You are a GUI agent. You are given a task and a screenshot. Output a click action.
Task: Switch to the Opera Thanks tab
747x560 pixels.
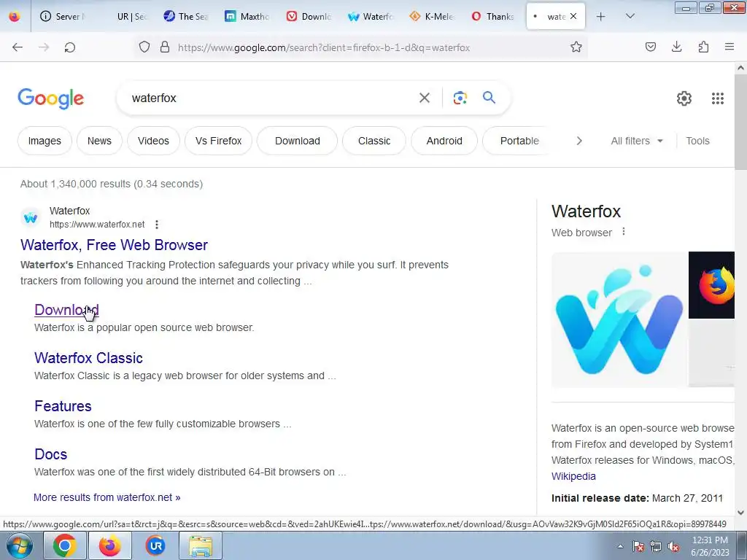(493, 16)
